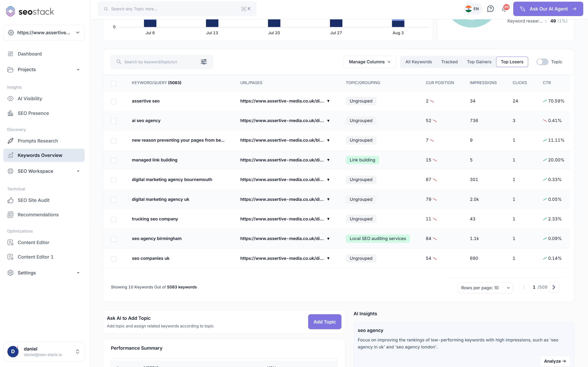Focus the Search any Topic field

(x=177, y=9)
